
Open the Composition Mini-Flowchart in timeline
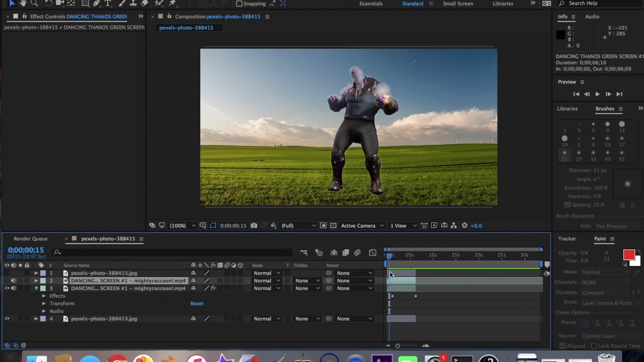pyautogui.click(x=304, y=252)
